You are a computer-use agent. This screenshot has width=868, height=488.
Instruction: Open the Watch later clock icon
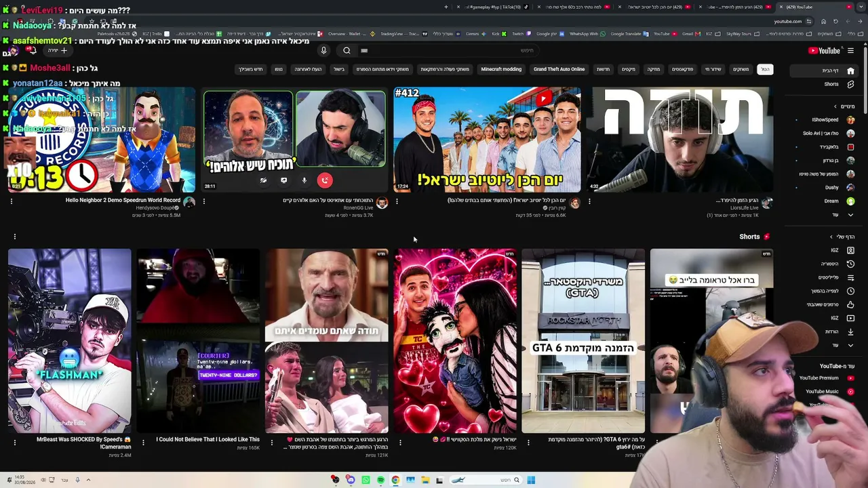click(x=850, y=291)
